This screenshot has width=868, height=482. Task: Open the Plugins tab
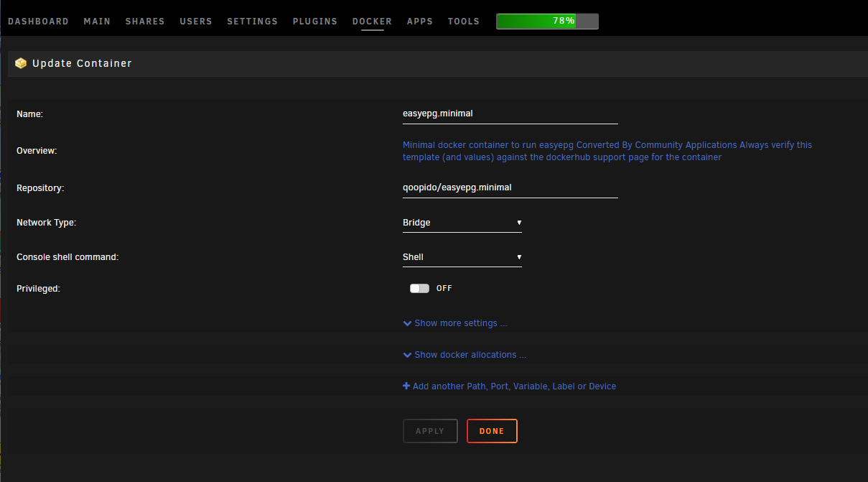(315, 21)
